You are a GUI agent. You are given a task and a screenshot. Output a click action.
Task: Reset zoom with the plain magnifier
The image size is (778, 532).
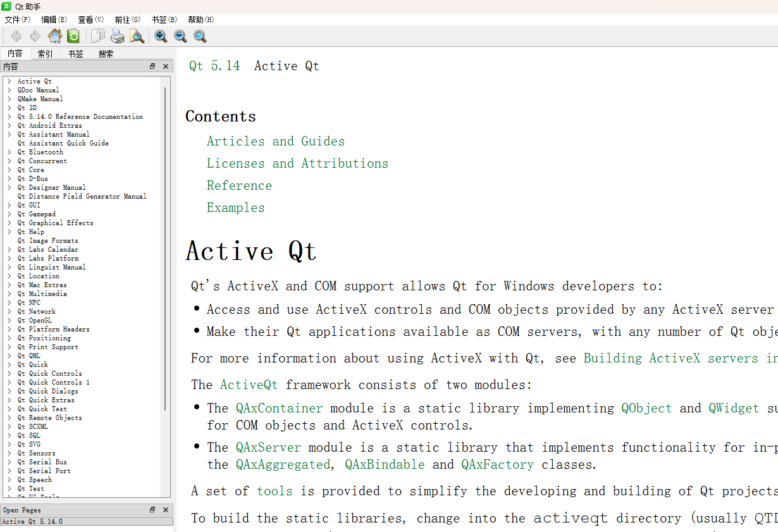click(200, 36)
